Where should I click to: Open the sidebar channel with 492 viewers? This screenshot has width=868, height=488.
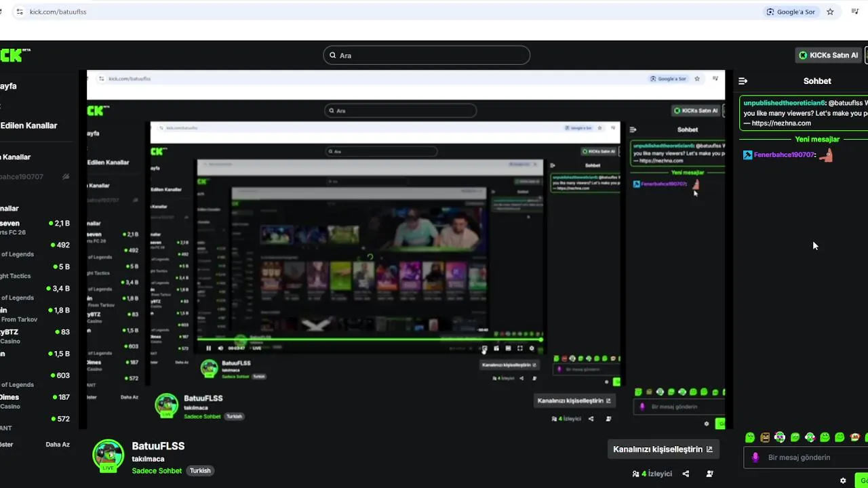pyautogui.click(x=35, y=249)
